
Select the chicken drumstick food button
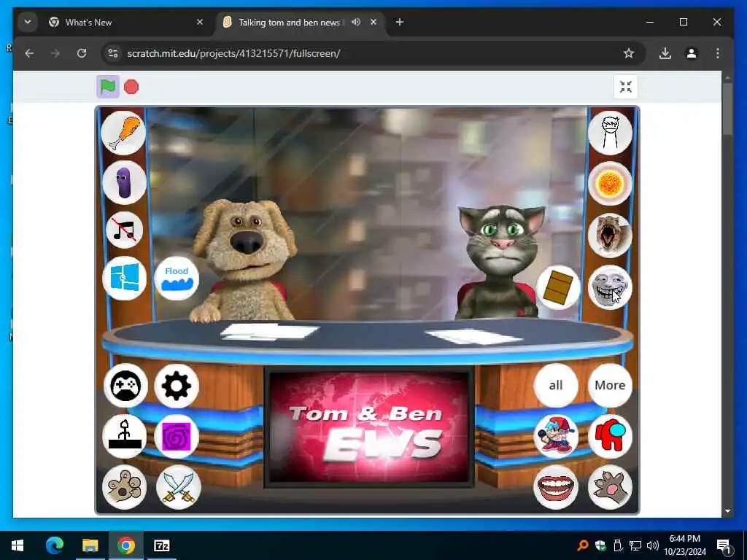point(123,133)
